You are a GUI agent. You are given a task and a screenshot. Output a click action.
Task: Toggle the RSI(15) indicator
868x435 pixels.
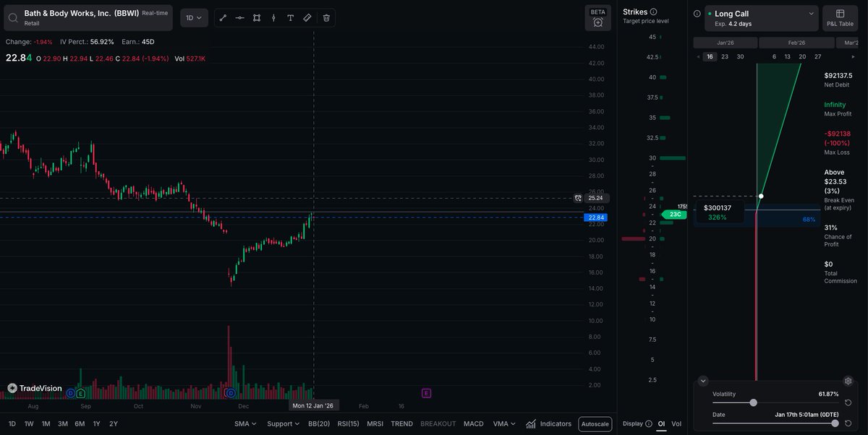(348, 423)
